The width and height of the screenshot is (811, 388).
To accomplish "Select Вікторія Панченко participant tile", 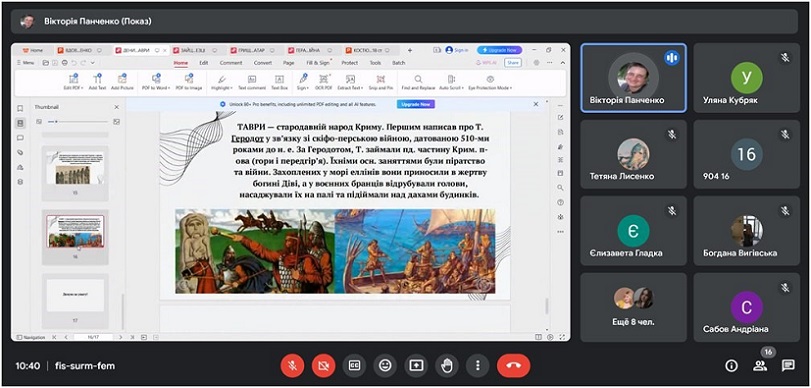I will coord(634,78).
